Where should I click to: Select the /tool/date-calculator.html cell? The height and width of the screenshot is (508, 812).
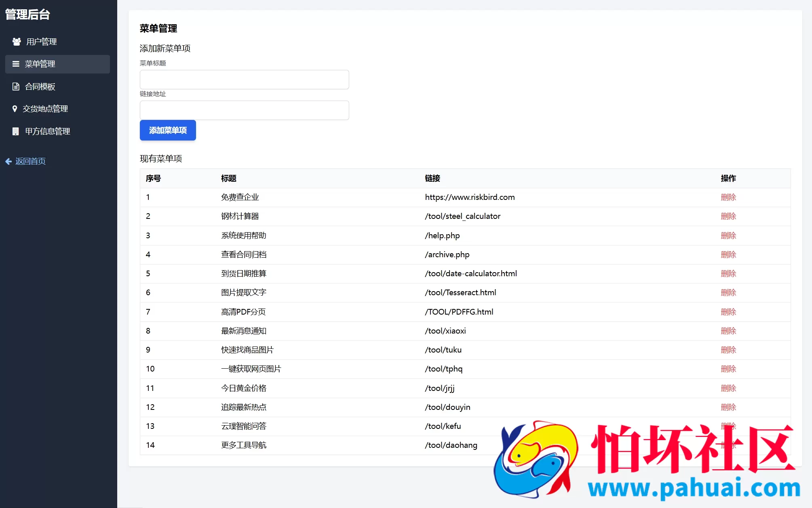click(x=471, y=273)
